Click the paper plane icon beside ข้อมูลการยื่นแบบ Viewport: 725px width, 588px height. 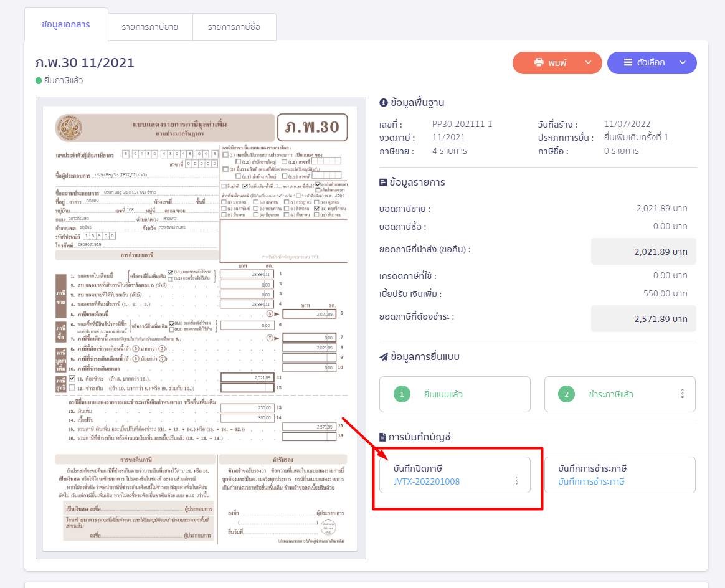tap(384, 357)
